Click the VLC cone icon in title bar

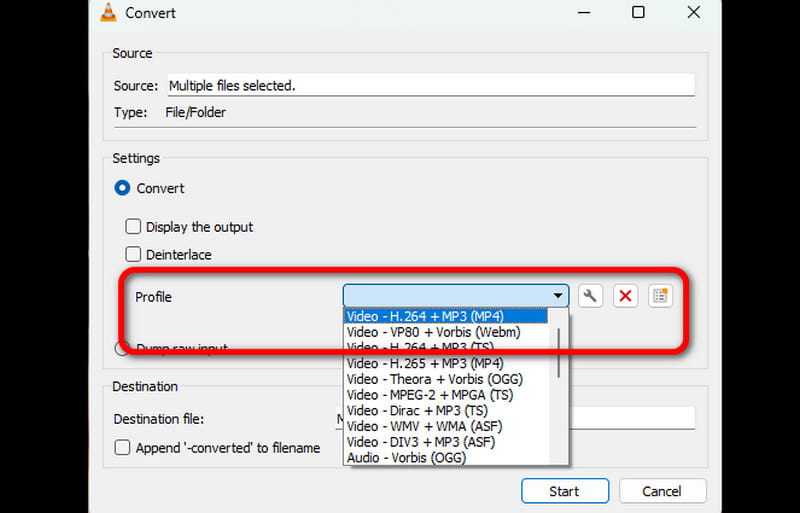[x=109, y=13]
